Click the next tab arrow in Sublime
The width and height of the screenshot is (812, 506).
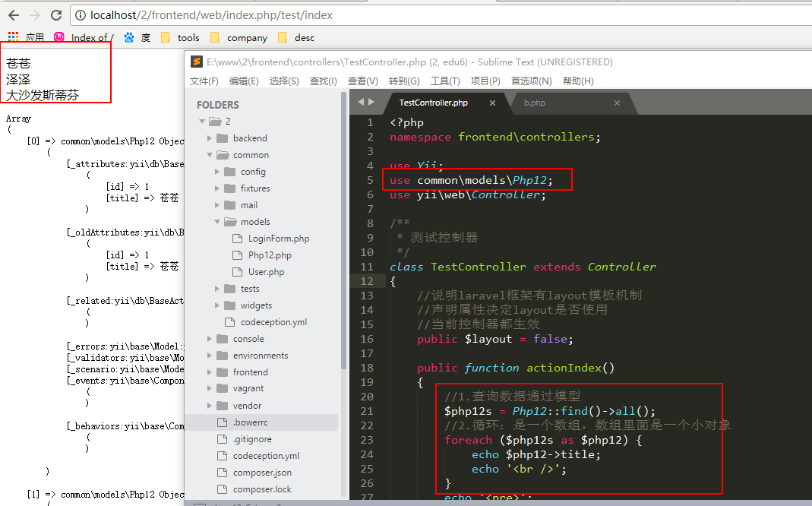coord(371,102)
